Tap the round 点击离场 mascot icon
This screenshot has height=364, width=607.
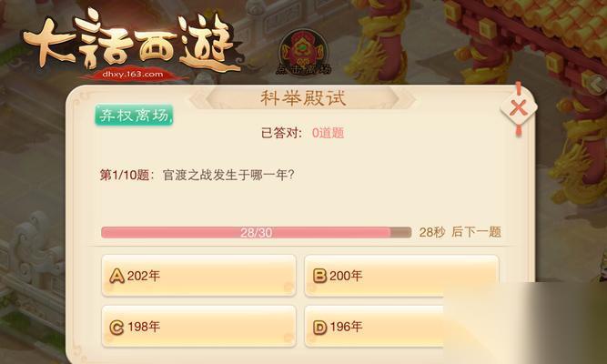point(304,54)
